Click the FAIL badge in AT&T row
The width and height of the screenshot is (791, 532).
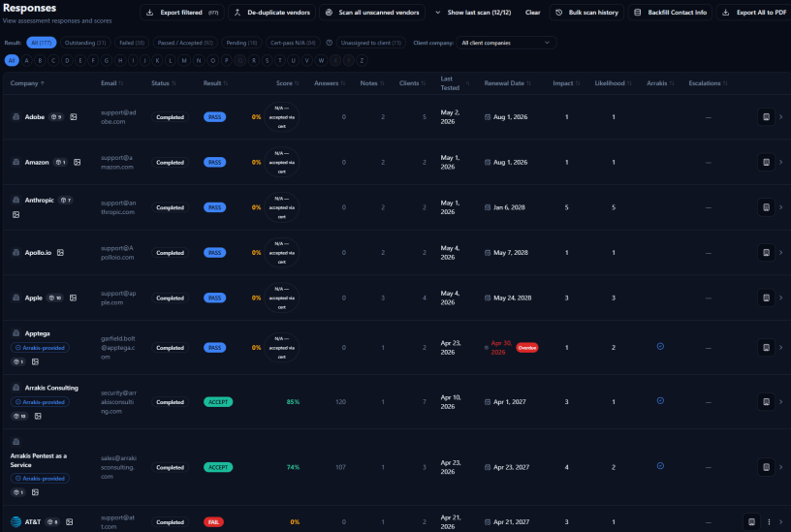(x=213, y=522)
